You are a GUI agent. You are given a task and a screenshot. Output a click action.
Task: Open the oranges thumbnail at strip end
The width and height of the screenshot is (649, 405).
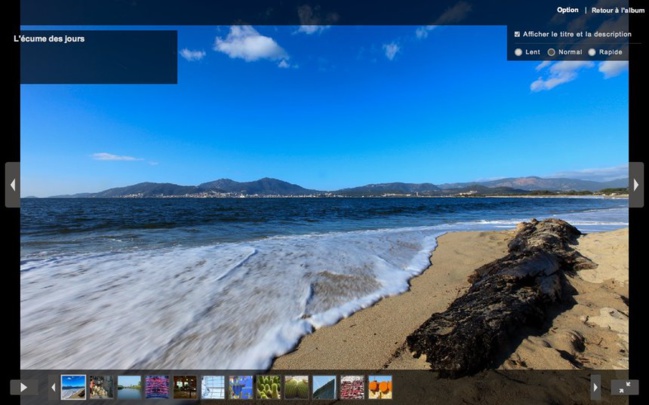click(x=380, y=387)
